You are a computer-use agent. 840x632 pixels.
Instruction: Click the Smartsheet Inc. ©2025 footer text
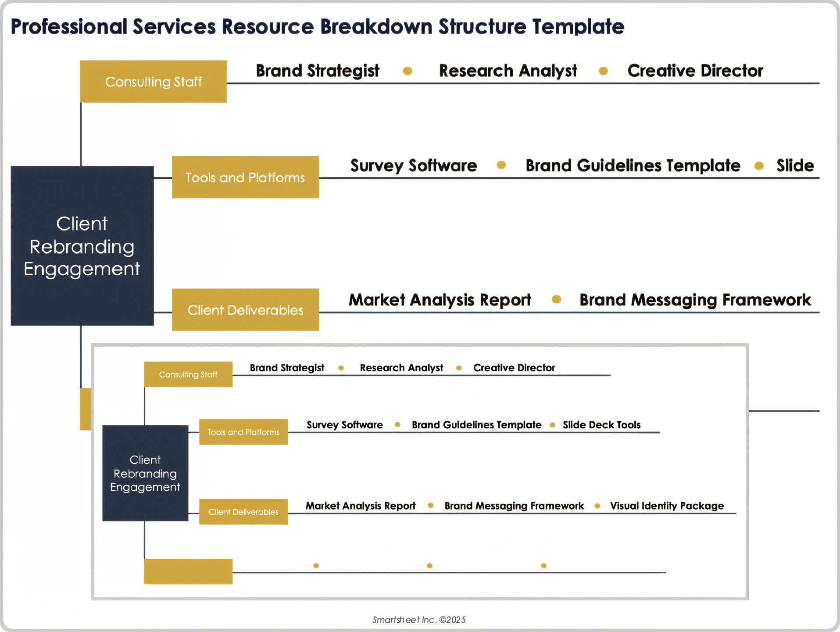pos(419,620)
